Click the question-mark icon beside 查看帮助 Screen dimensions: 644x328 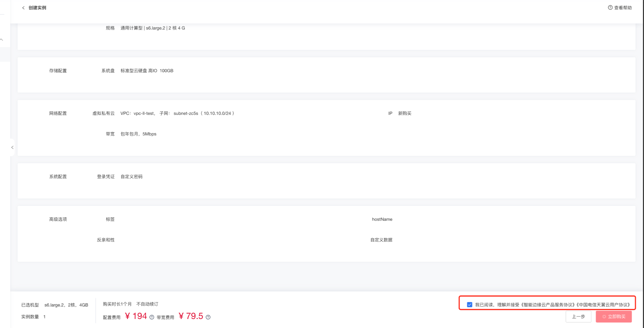pos(610,8)
